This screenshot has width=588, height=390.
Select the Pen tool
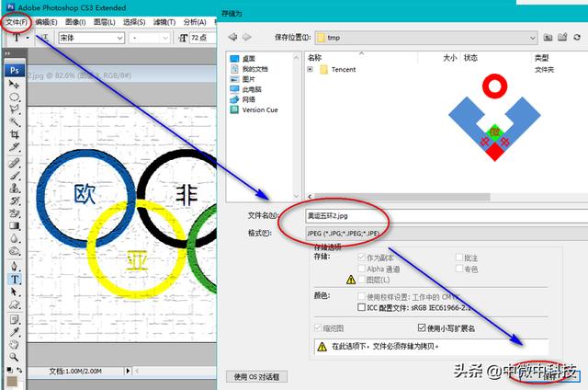point(15,266)
